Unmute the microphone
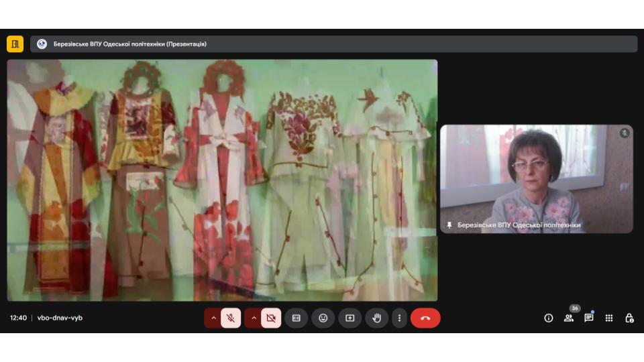Image resolution: width=644 pixels, height=362 pixels. [x=231, y=318]
